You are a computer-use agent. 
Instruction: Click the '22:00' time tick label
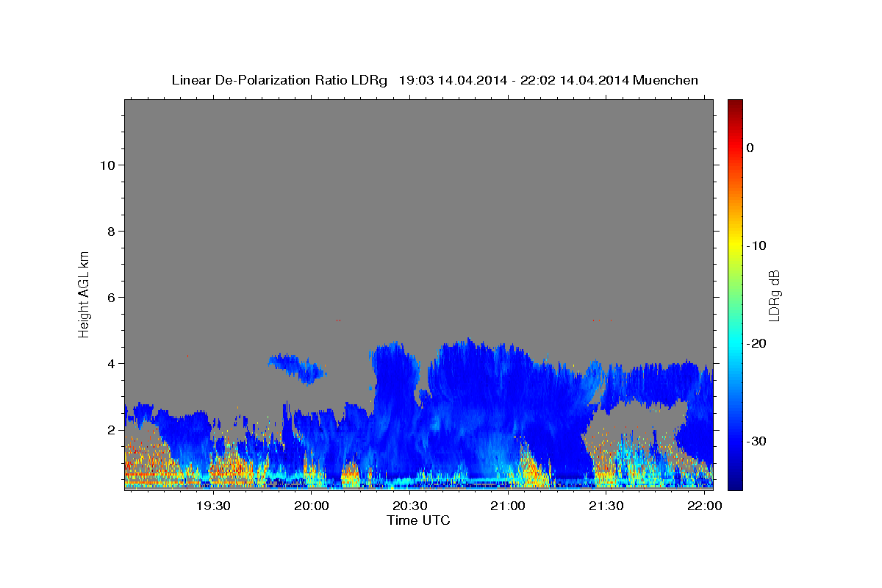tap(705, 506)
